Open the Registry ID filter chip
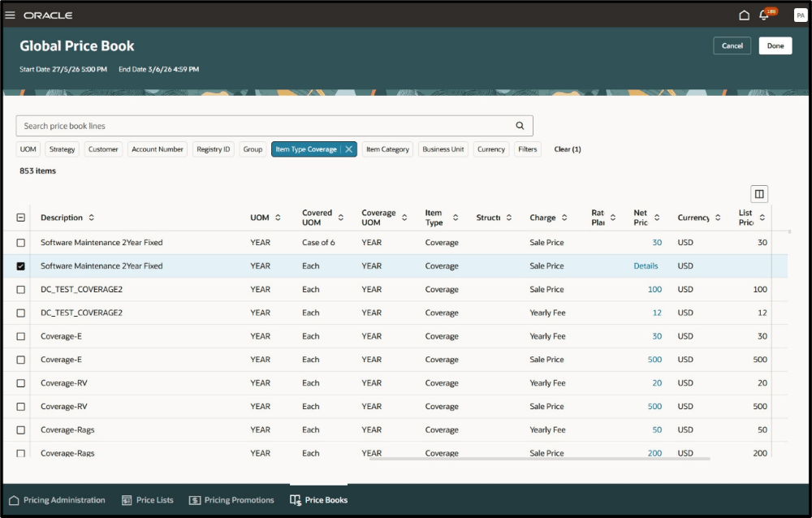Screen dimensions: 812x518 click(213, 149)
